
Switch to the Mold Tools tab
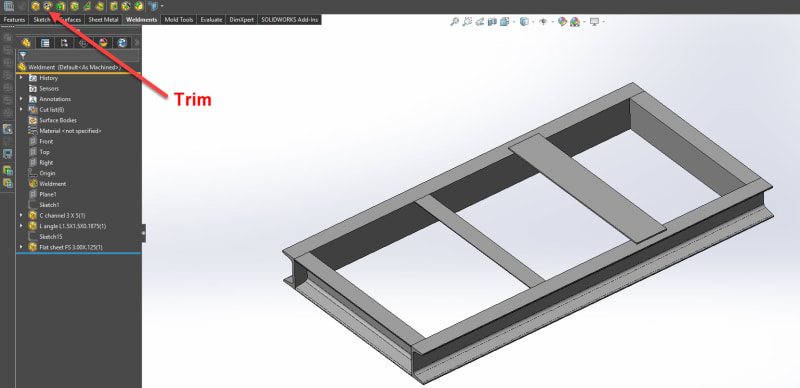click(179, 19)
